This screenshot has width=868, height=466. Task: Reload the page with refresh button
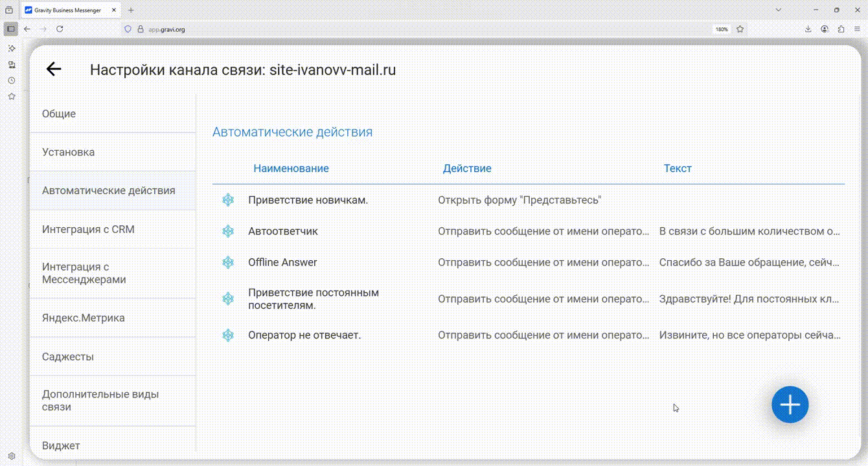(60, 29)
